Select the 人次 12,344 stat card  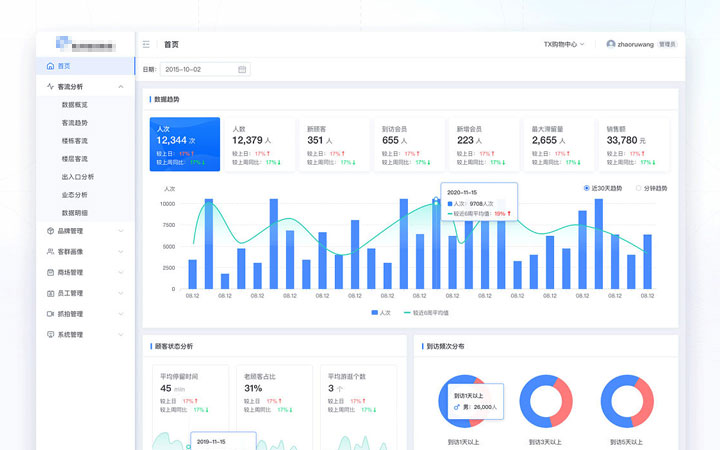pos(185,144)
